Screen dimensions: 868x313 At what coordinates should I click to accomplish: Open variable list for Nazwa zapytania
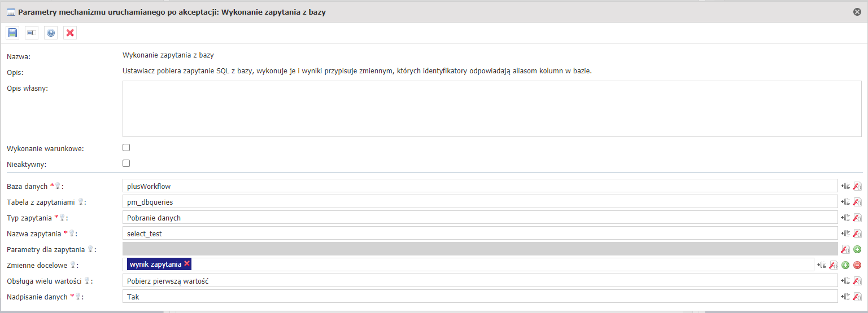[845, 233]
